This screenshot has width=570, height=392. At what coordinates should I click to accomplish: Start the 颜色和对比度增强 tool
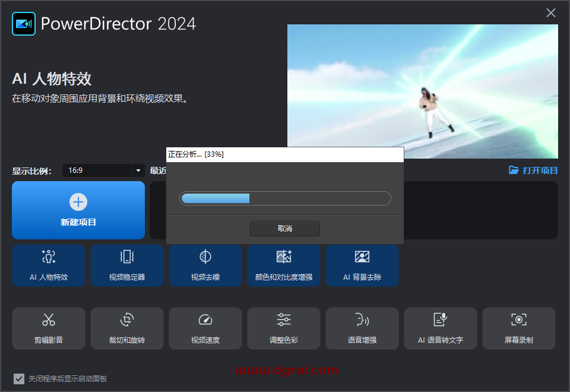tap(284, 265)
